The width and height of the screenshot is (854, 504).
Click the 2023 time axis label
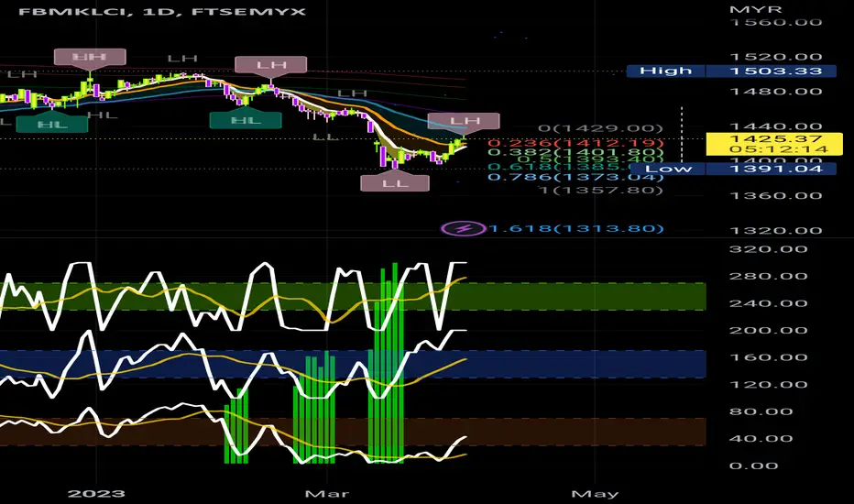point(96,494)
